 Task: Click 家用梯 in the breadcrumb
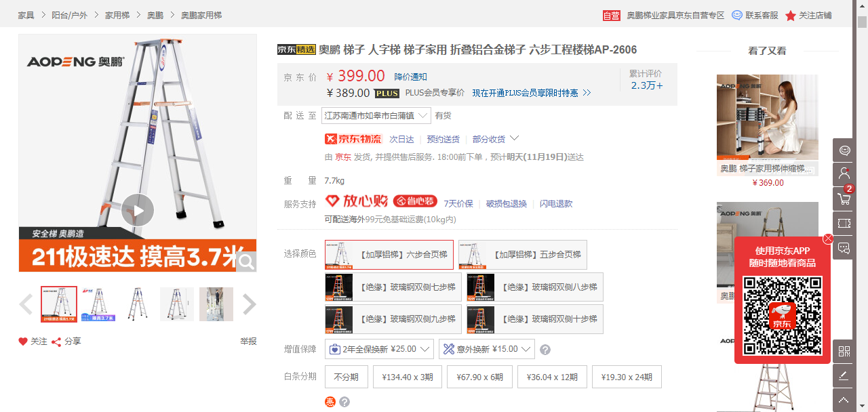coord(117,15)
